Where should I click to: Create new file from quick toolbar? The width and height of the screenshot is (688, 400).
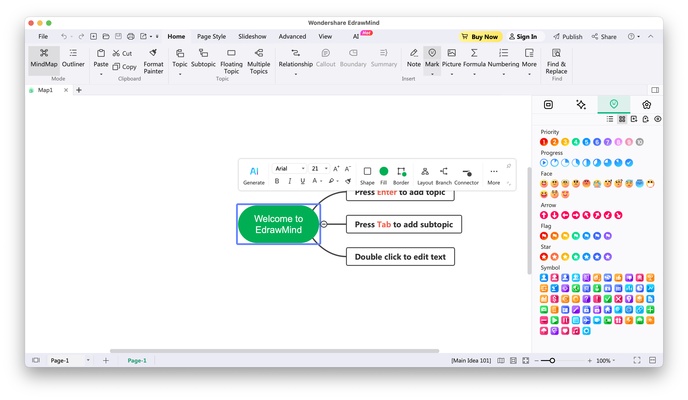point(93,36)
